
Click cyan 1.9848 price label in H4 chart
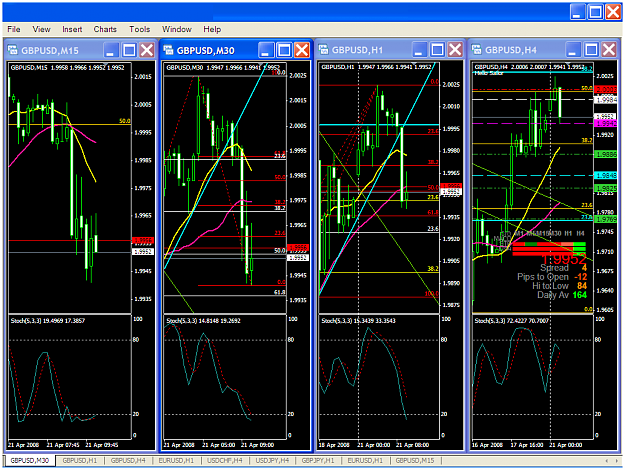tap(605, 175)
